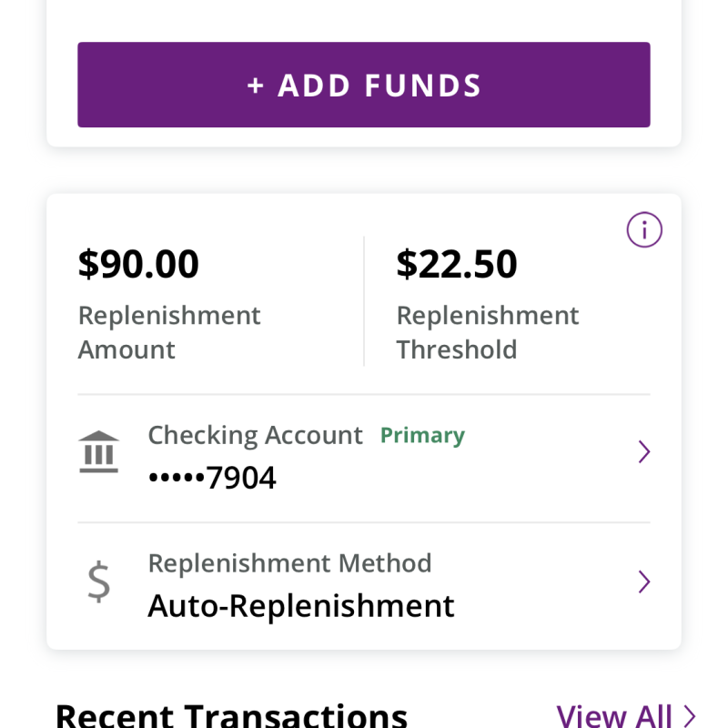Image resolution: width=728 pixels, height=728 pixels.
Task: Click the bank building icon
Action: coord(99,451)
